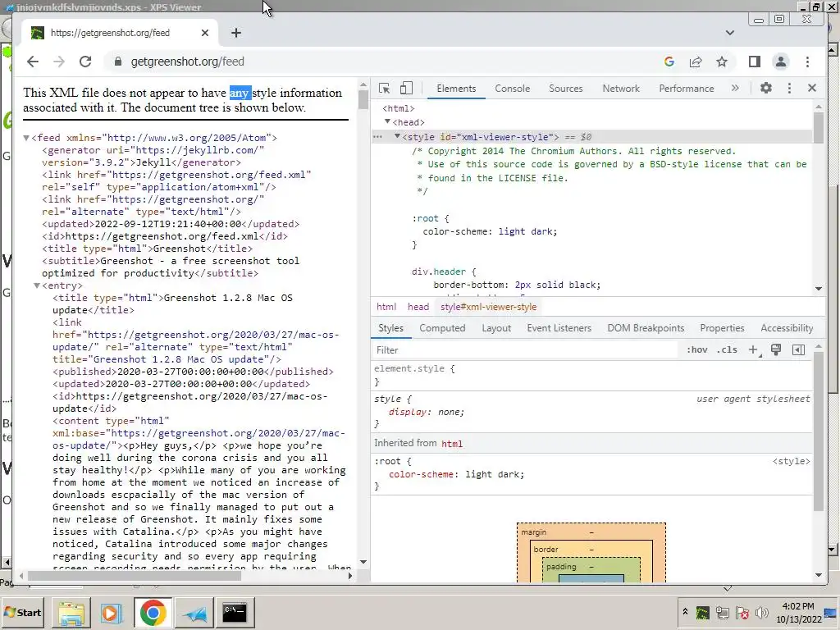The width and height of the screenshot is (840, 630).
Task: Open the <style> source link
Action: 792,461
